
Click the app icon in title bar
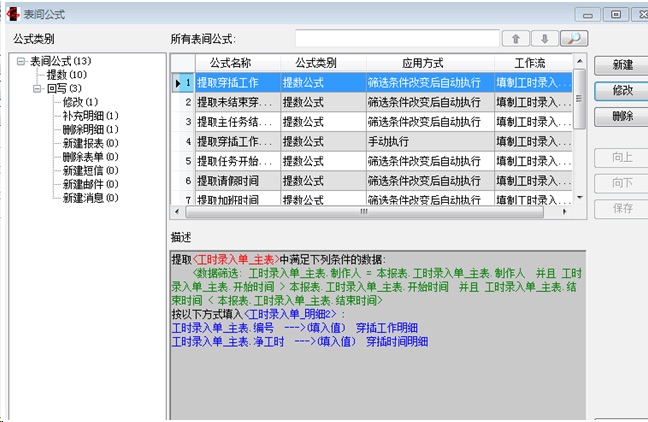coord(13,14)
